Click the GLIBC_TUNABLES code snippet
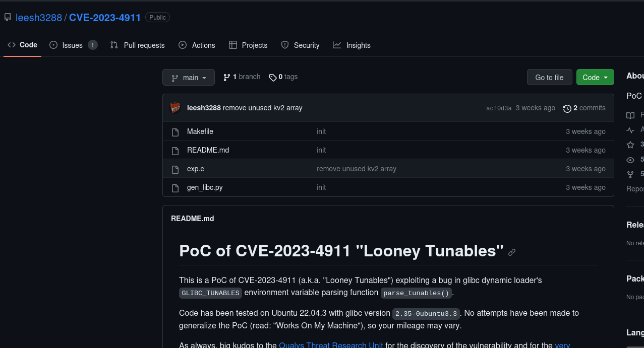Viewport: 644px width, 348px height. click(x=210, y=293)
